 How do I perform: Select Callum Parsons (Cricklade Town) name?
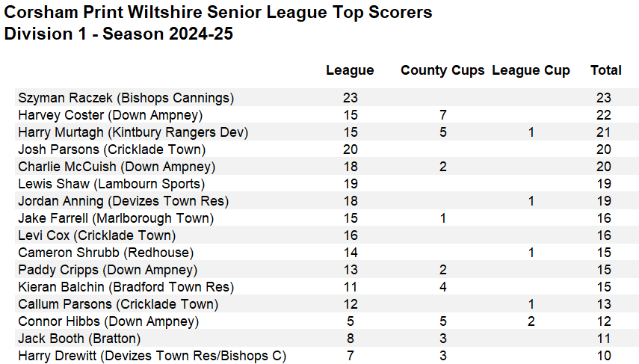point(118,304)
